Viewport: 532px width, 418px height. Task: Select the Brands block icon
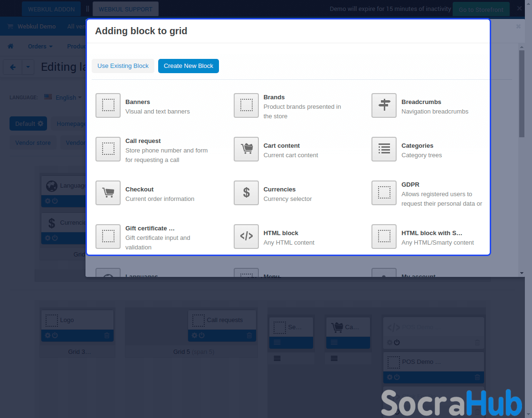click(x=247, y=105)
